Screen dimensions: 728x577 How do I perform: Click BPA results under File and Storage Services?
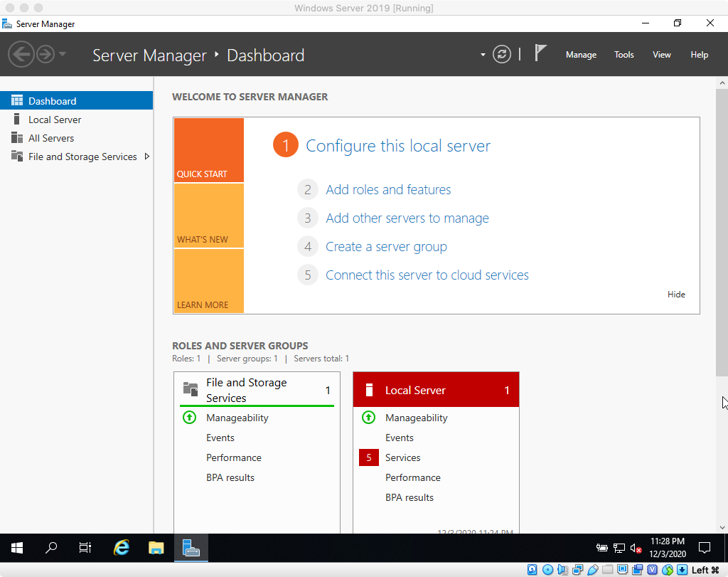point(230,477)
